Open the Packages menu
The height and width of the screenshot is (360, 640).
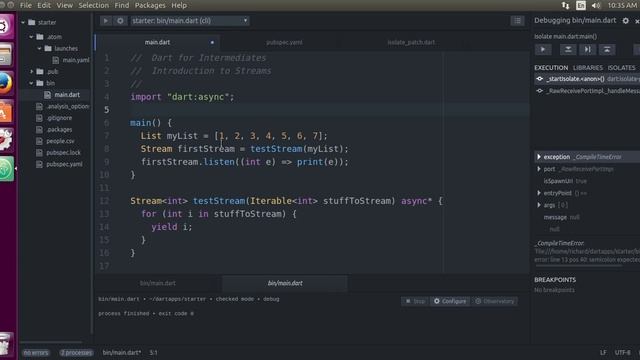[x=150, y=5]
